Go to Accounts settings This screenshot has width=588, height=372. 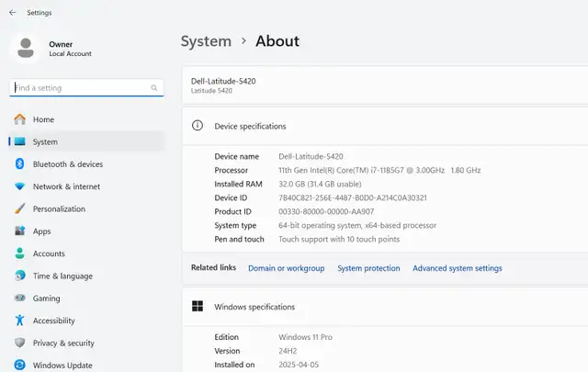[86, 254]
